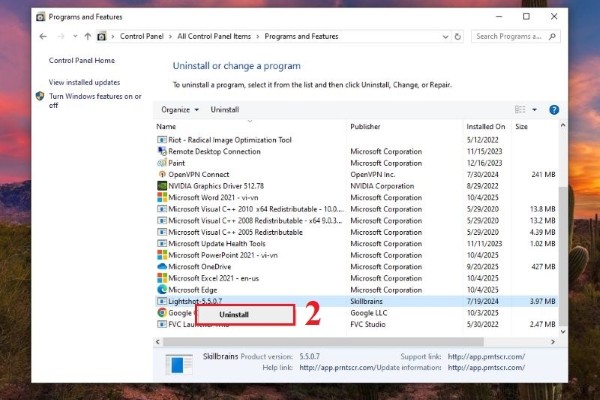This screenshot has height=400, width=600.
Task: Open Turn Windows features on or off
Action: 95,101
